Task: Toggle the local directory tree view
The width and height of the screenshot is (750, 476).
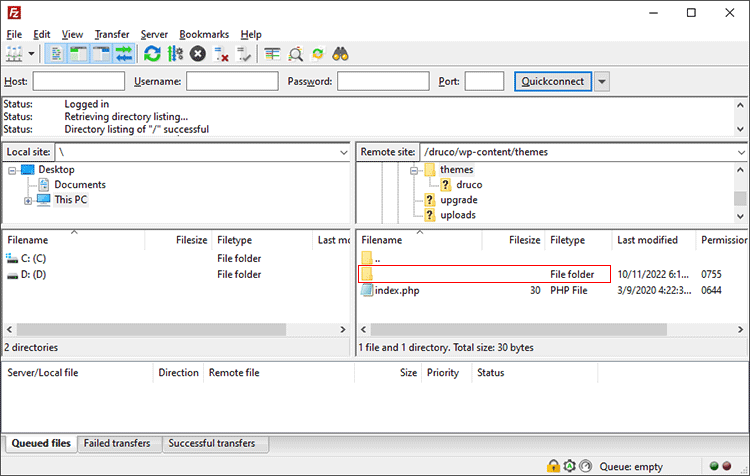Action: click(79, 54)
